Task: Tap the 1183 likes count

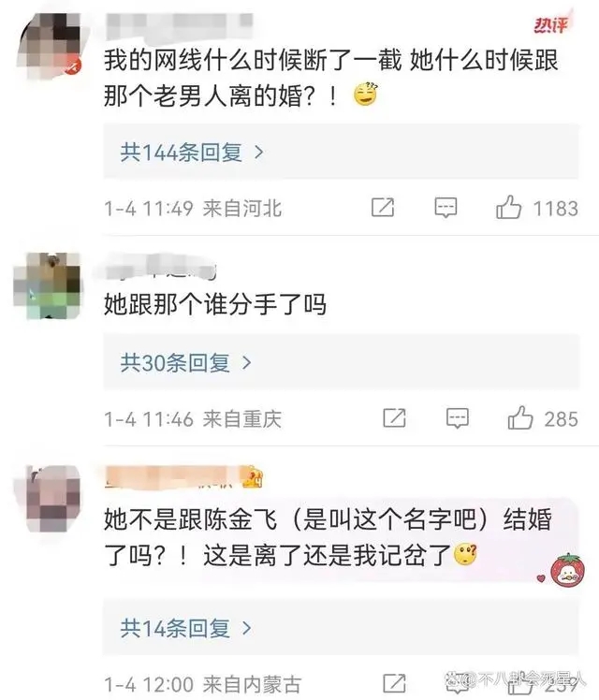Action: [556, 209]
